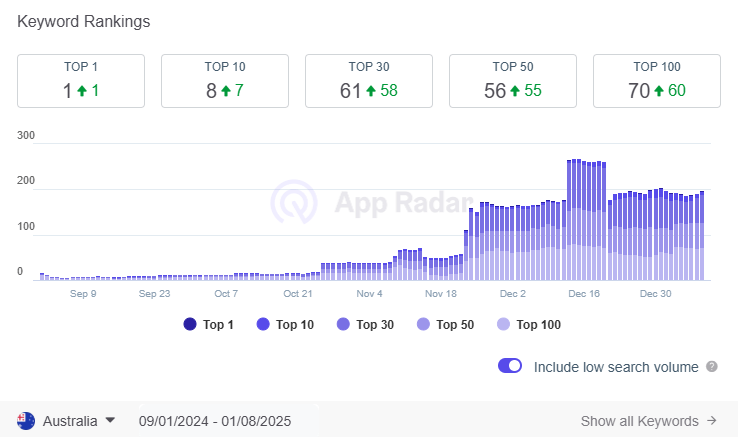This screenshot has height=437, width=738.
Task: Click the green up arrow in TOP 1 card
Action: pos(82,90)
